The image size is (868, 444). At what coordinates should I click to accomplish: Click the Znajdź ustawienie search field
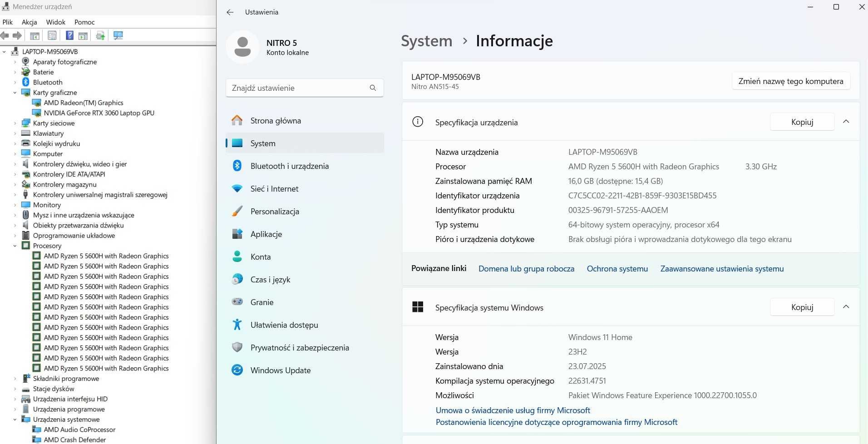point(305,88)
